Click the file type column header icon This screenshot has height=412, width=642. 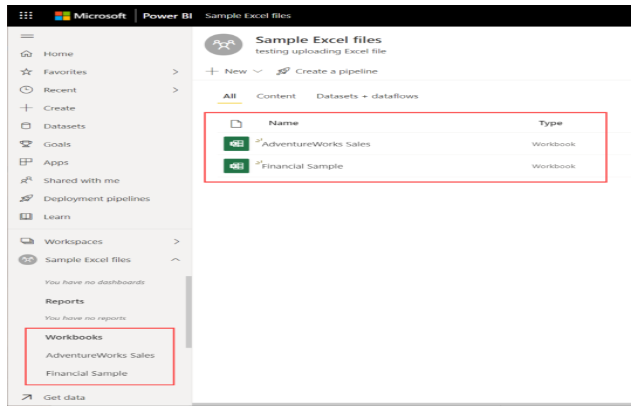click(x=236, y=123)
